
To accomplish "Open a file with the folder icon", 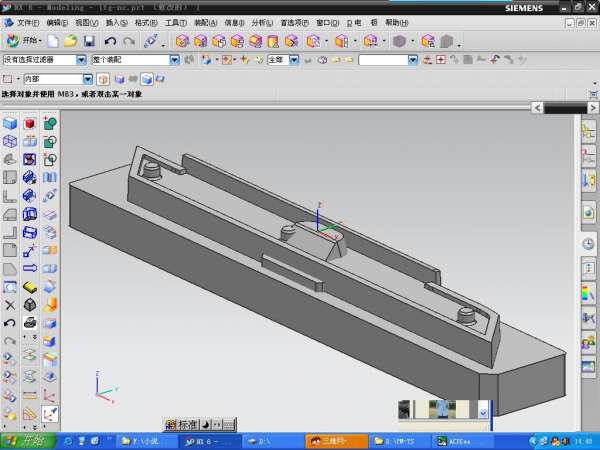I will point(71,41).
